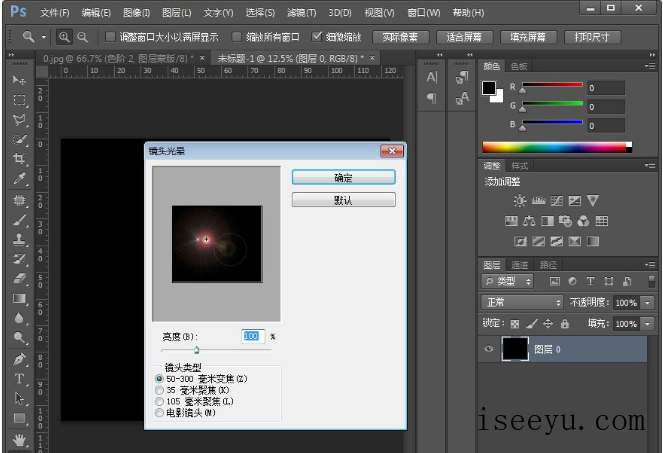This screenshot has width=663, height=453.
Task: Expand the 不透明度 opacity dropdown arrow
Action: [646, 302]
